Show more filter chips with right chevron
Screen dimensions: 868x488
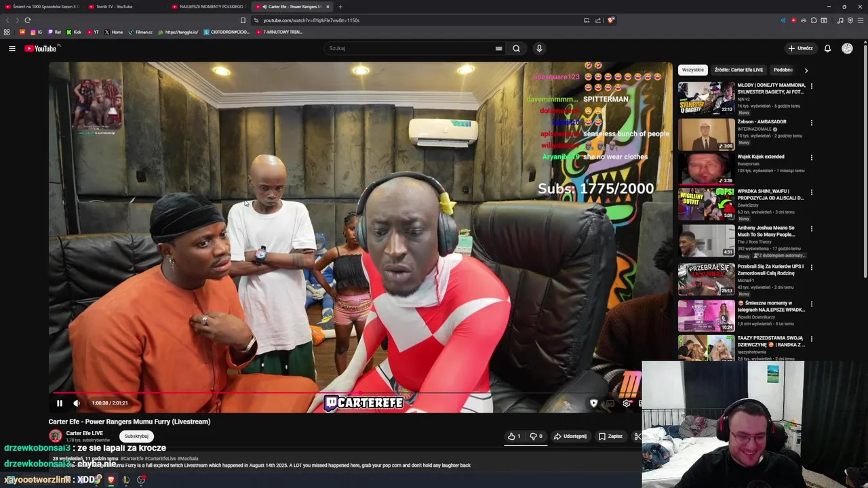pos(806,70)
